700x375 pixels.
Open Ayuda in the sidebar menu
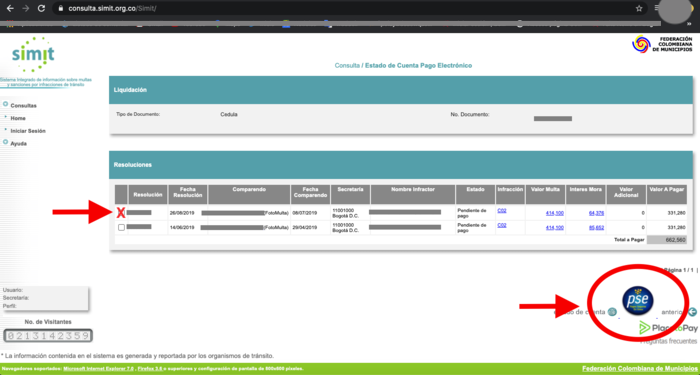coord(18,144)
